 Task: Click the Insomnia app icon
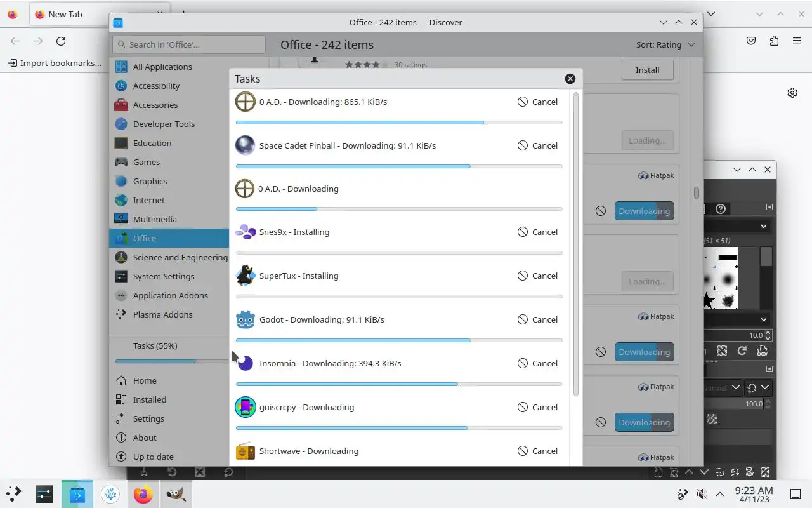point(246,363)
